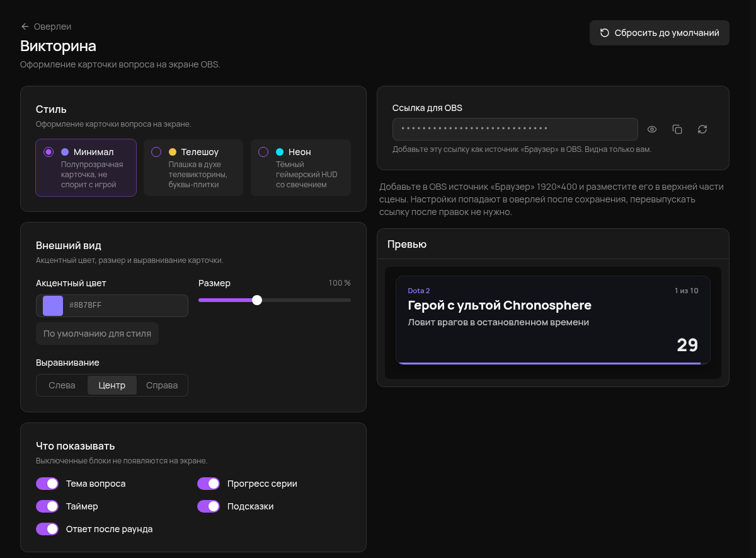Click the Превью panel title
The height and width of the screenshot is (558, 756).
pos(407,244)
